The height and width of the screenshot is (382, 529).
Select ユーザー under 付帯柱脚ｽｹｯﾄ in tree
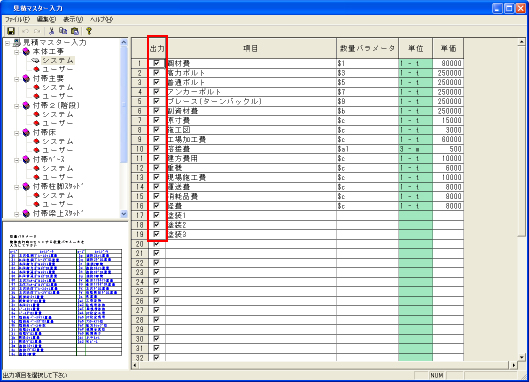tap(57, 204)
